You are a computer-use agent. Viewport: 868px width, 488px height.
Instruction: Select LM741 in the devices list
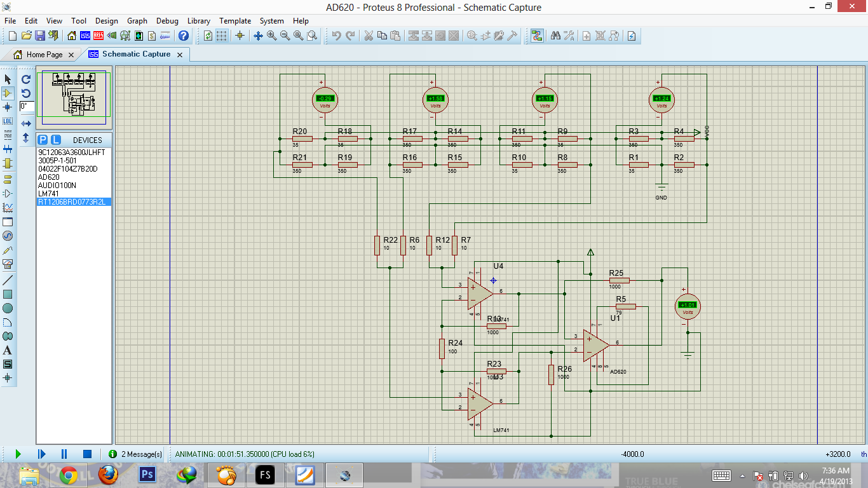(x=48, y=194)
